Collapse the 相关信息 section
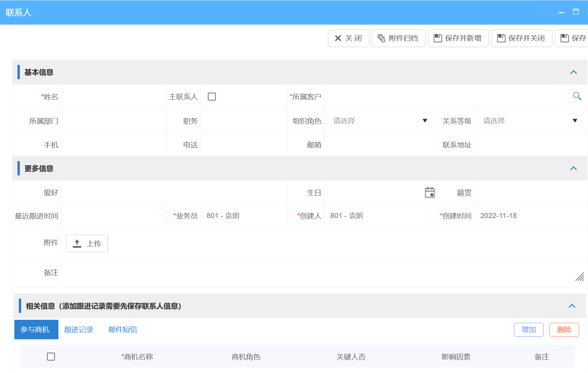 [x=573, y=306]
